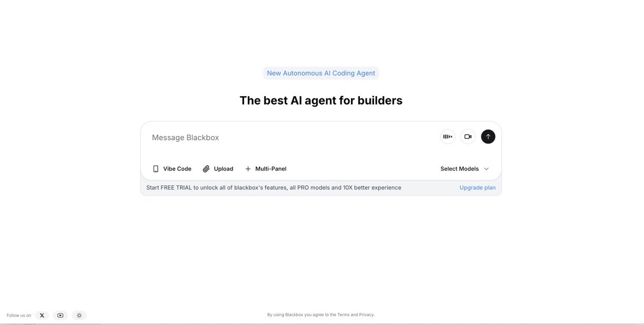Send message with the black arrow button
Screen dimensions: 644x325
point(488,137)
